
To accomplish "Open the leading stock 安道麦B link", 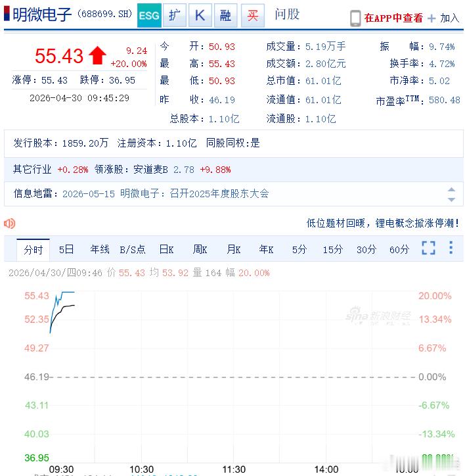I will click(150, 169).
